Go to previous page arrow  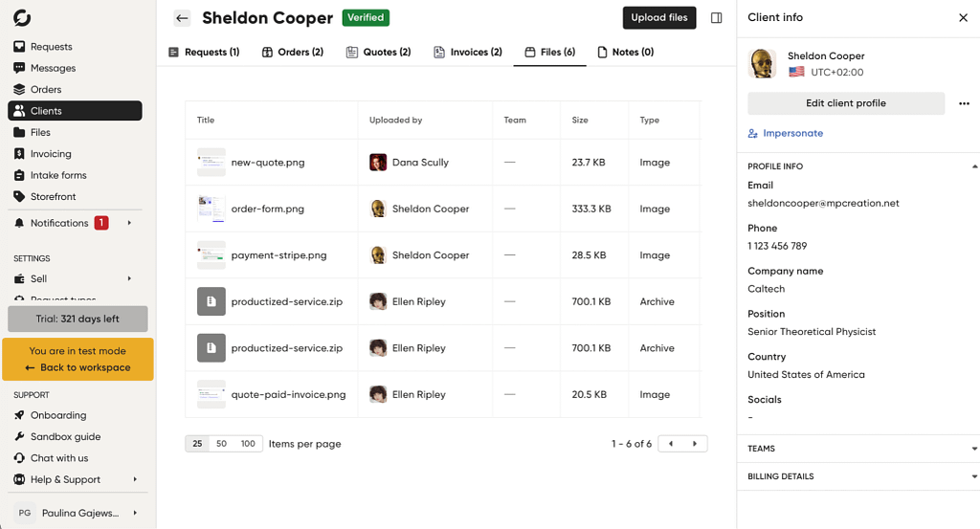(671, 444)
